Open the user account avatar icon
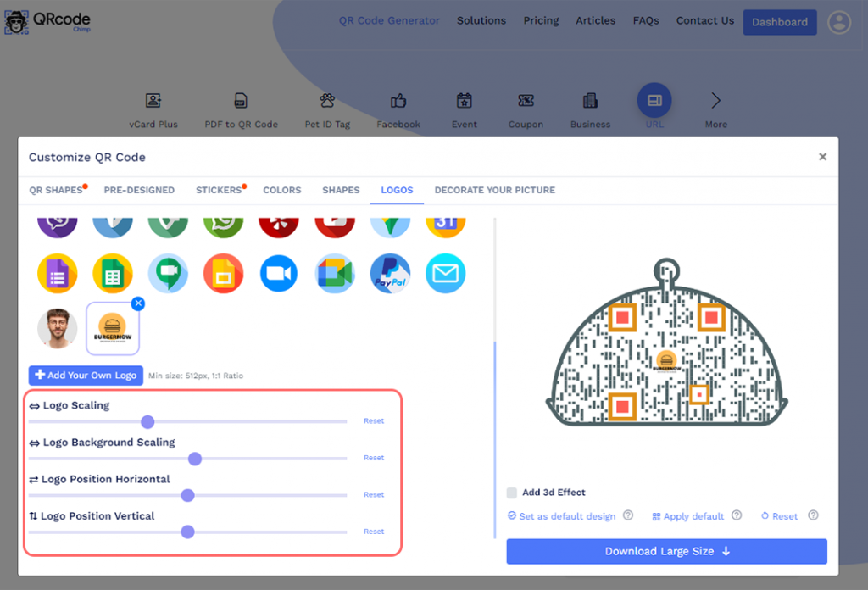 tap(839, 22)
